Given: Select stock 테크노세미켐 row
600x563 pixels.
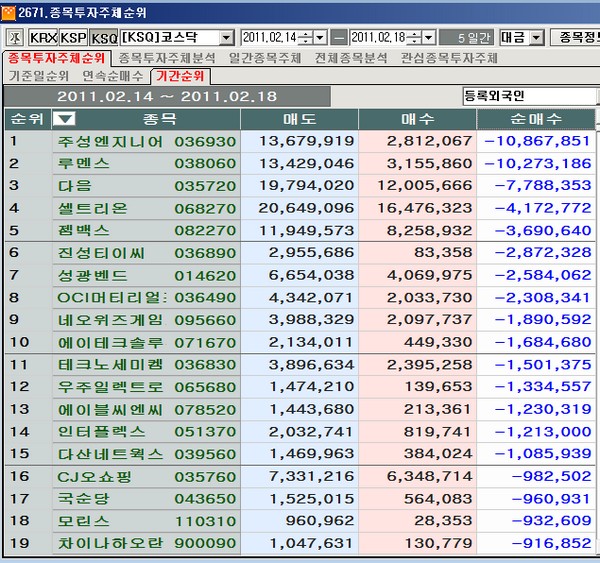Looking at the screenshot, I should [x=300, y=364].
